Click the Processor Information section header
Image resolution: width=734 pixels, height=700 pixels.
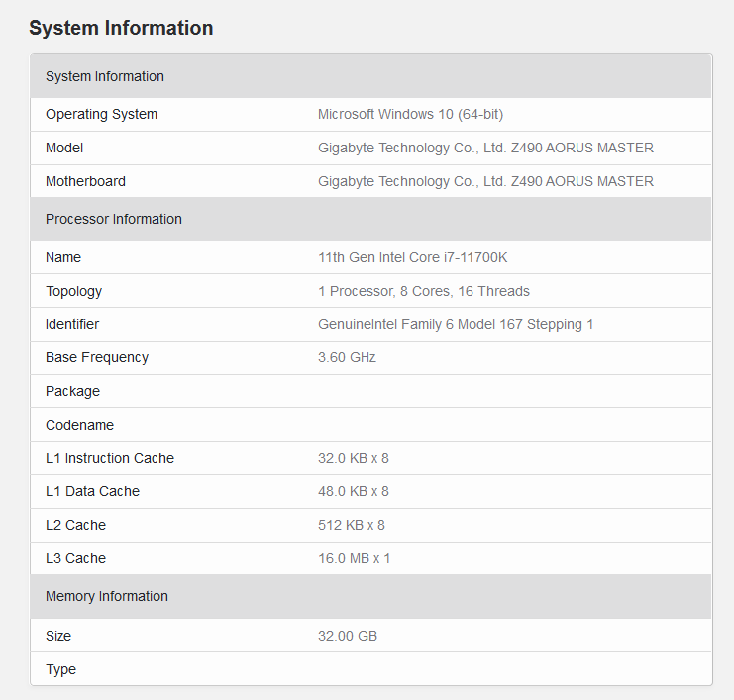coord(114,219)
